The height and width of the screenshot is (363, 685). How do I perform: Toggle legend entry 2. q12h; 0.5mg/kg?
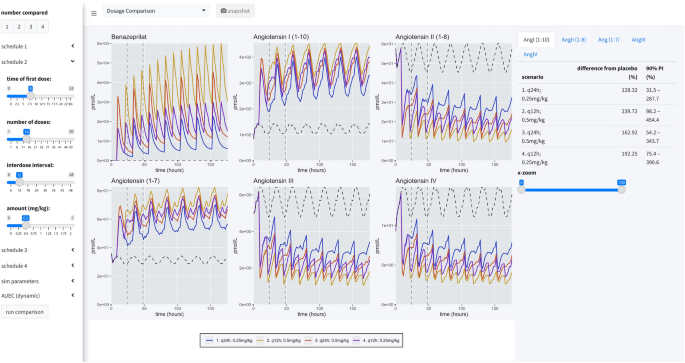(278, 340)
